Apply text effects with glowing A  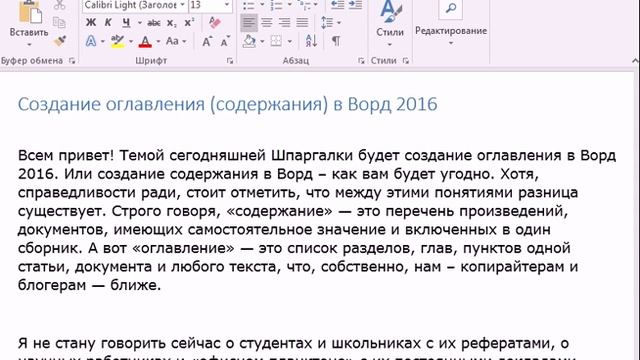coord(91,41)
